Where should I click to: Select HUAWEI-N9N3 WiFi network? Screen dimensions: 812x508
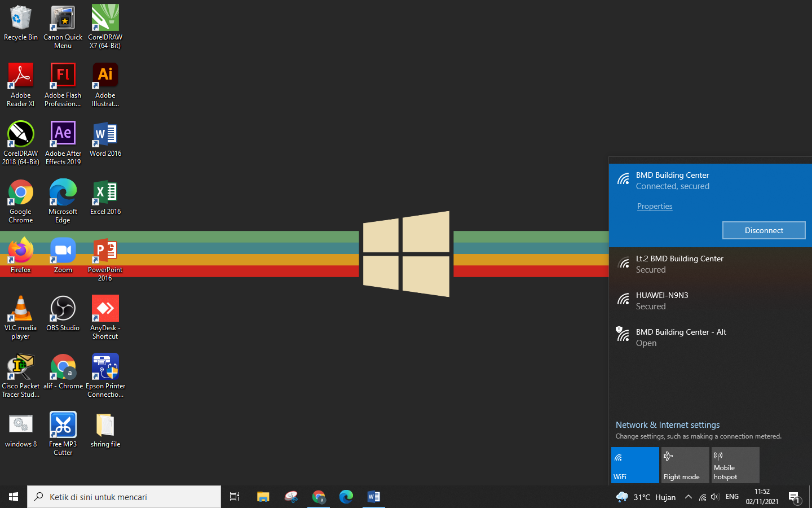710,301
